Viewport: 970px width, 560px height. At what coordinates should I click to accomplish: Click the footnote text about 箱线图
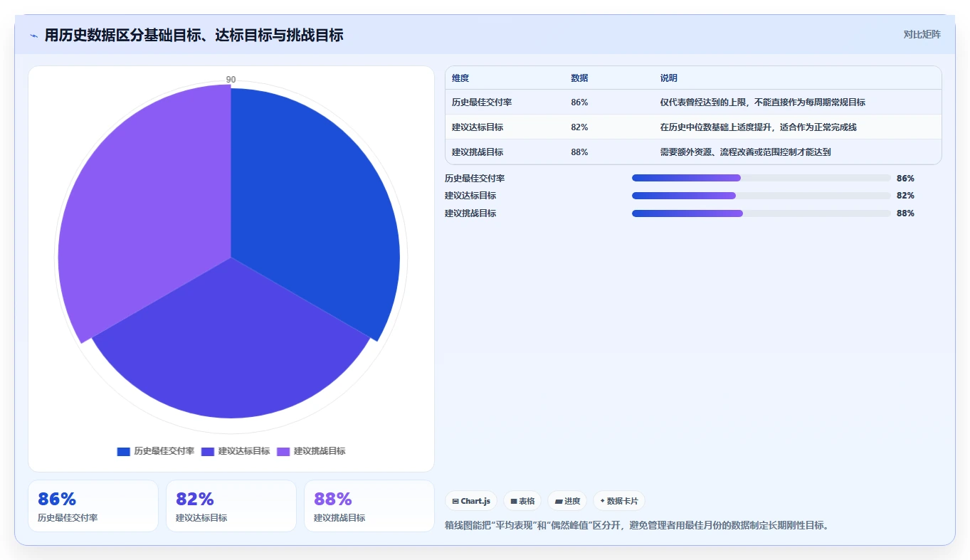[x=637, y=526]
